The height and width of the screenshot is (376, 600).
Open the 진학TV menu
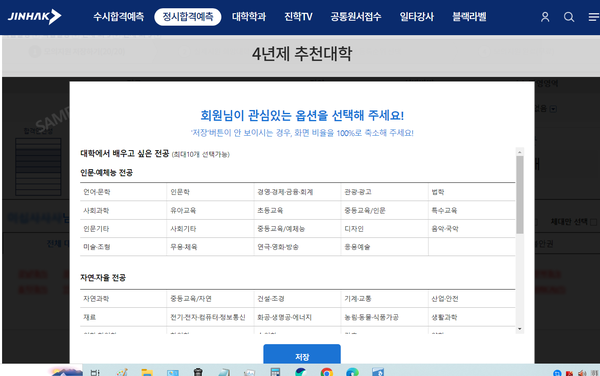(298, 17)
